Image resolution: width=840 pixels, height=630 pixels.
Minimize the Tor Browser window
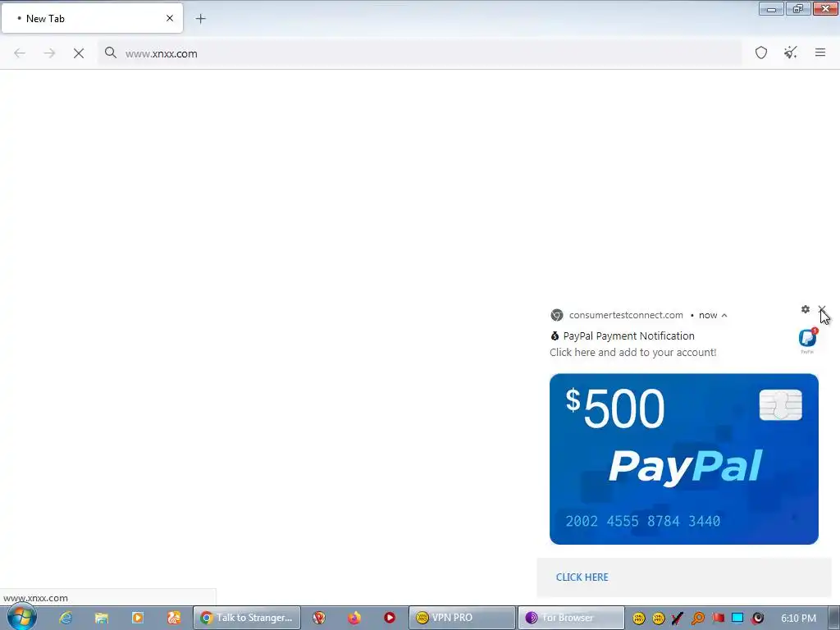point(771,8)
